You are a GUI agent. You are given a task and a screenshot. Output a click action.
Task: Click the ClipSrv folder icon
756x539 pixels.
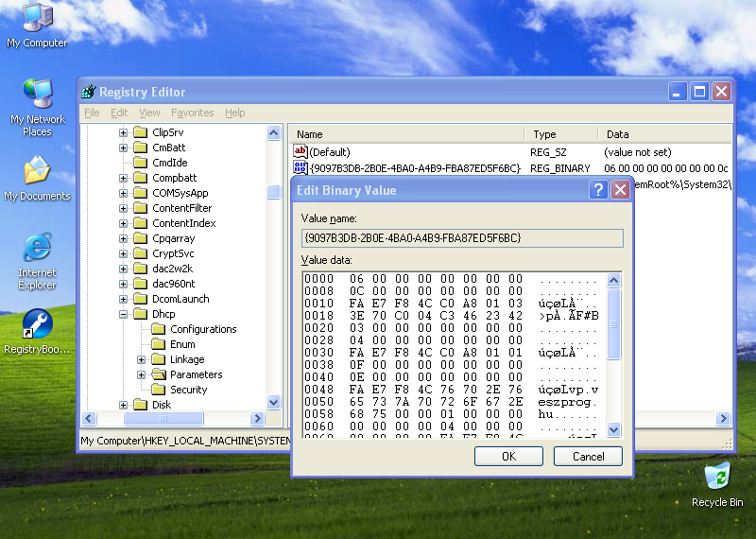[x=140, y=132]
